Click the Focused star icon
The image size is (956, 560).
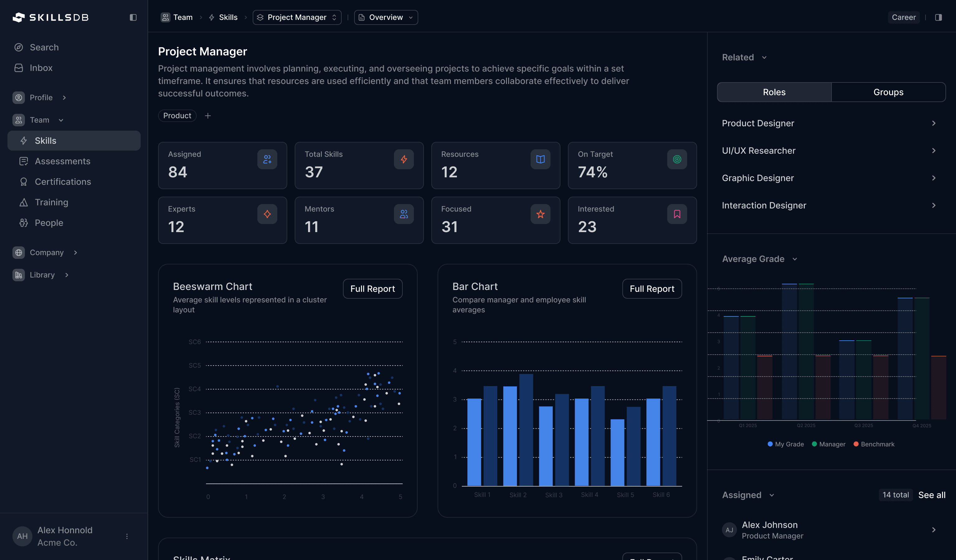(x=540, y=214)
